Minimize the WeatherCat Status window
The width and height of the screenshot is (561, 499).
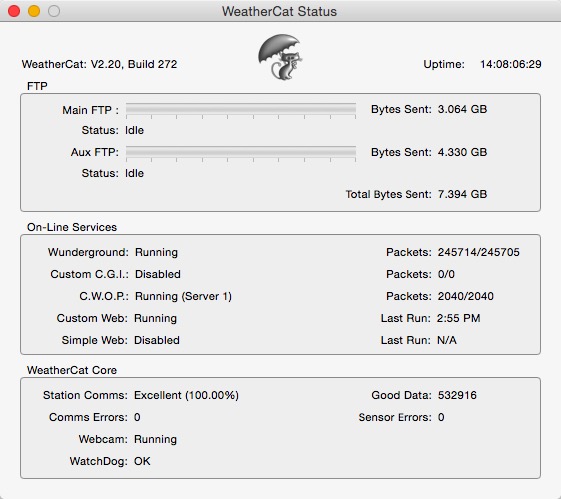coord(34,11)
